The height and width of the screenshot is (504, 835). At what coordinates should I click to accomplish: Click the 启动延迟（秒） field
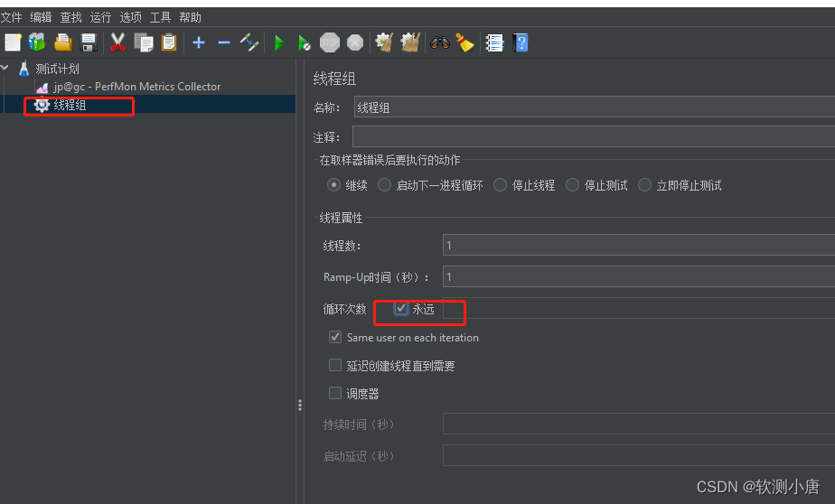639,455
